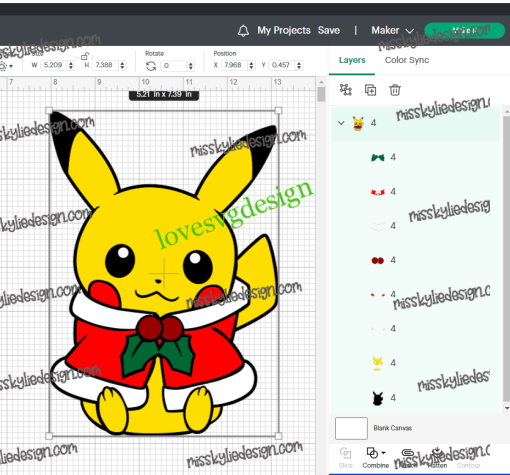Viewport: 510px width, 475px height.
Task: Click the Rotate angle input field
Action: coord(174,66)
